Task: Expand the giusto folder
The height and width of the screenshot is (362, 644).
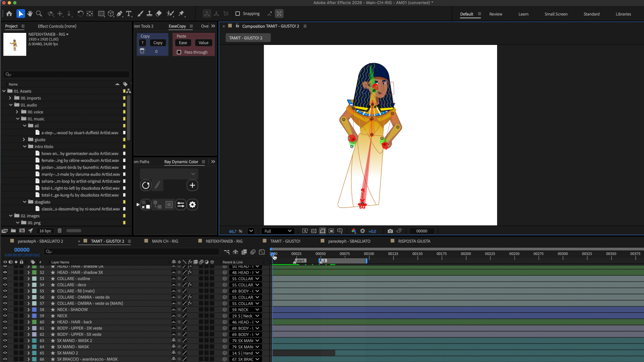Action: (24, 140)
